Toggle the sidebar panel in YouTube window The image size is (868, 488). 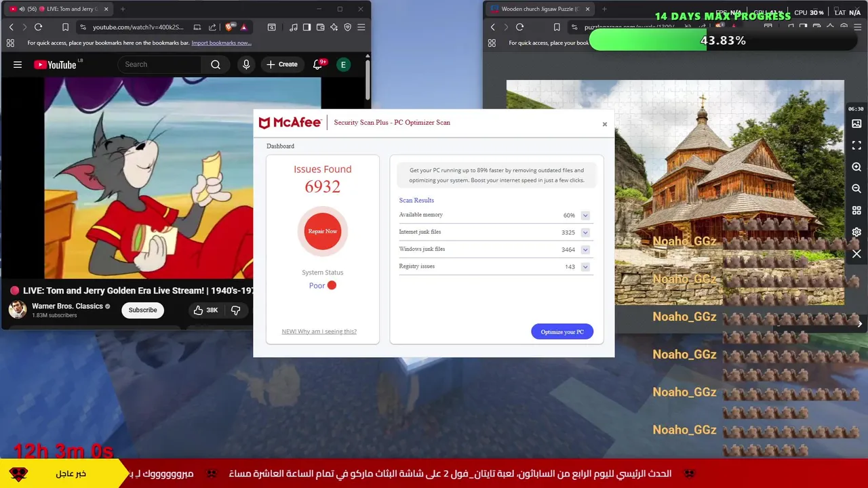pos(307,27)
